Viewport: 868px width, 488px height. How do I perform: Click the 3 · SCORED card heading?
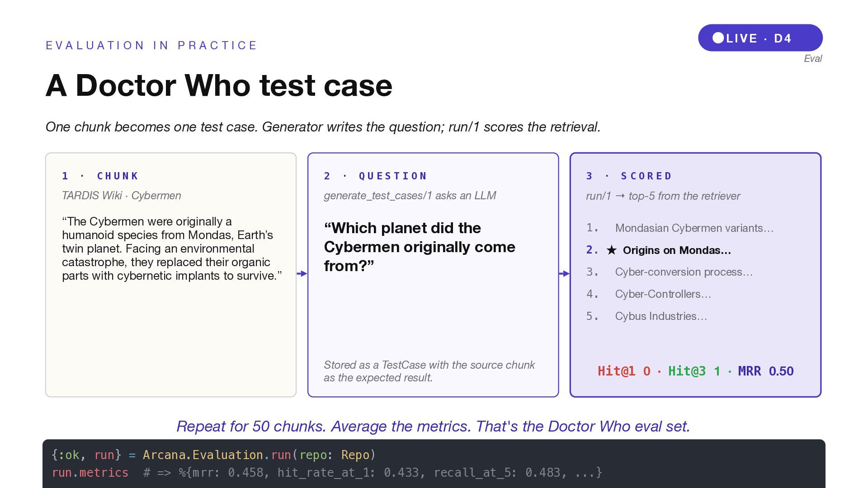[629, 176]
